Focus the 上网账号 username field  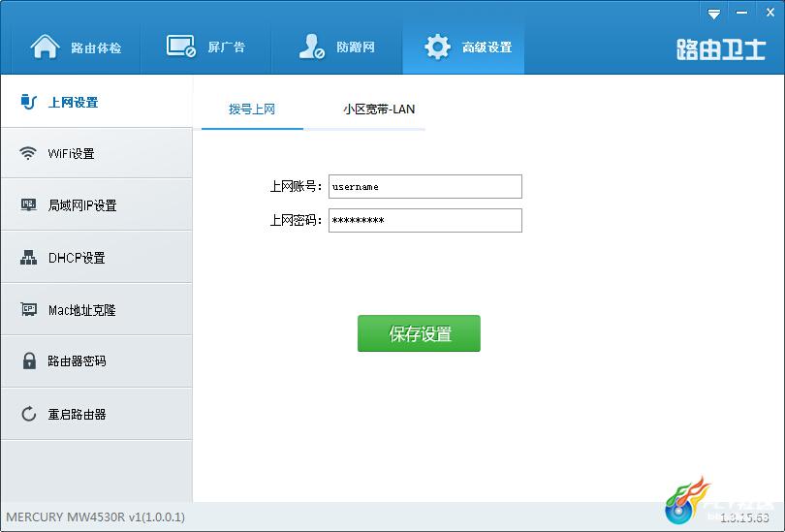pos(425,187)
